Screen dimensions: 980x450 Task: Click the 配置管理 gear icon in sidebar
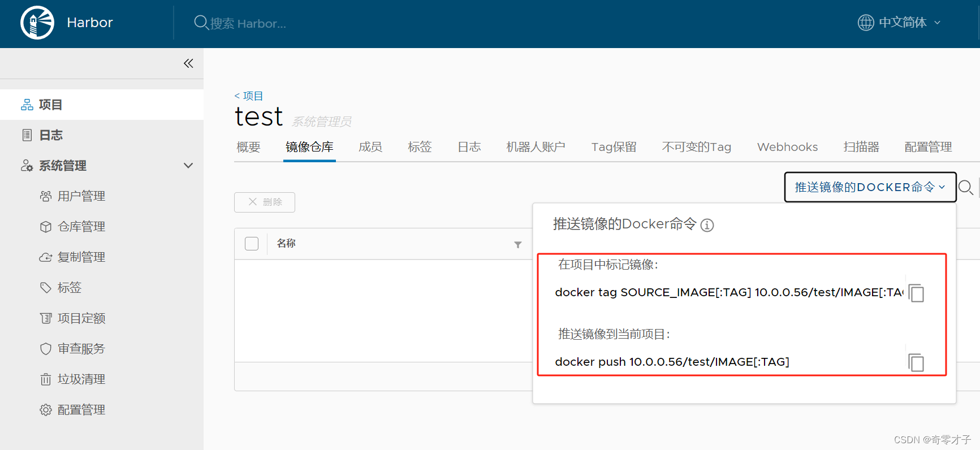(x=46, y=410)
